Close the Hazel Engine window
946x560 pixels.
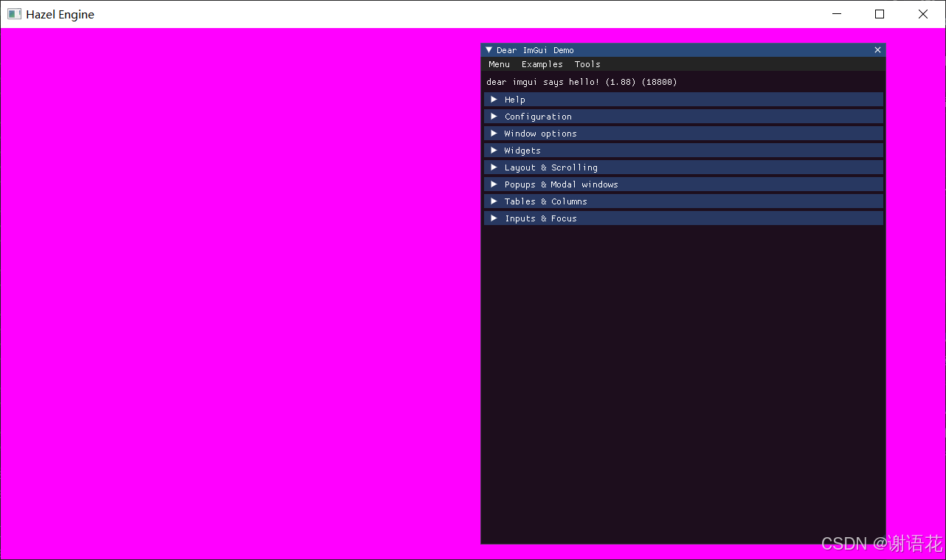[923, 14]
